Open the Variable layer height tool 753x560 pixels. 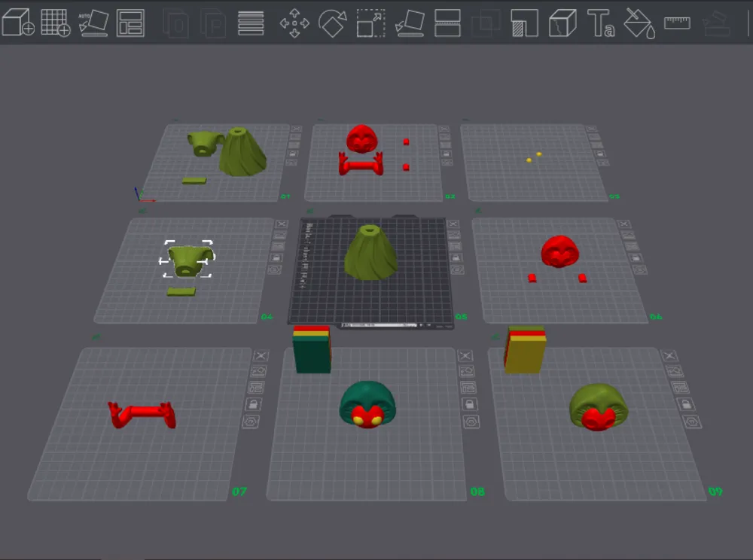[250, 23]
